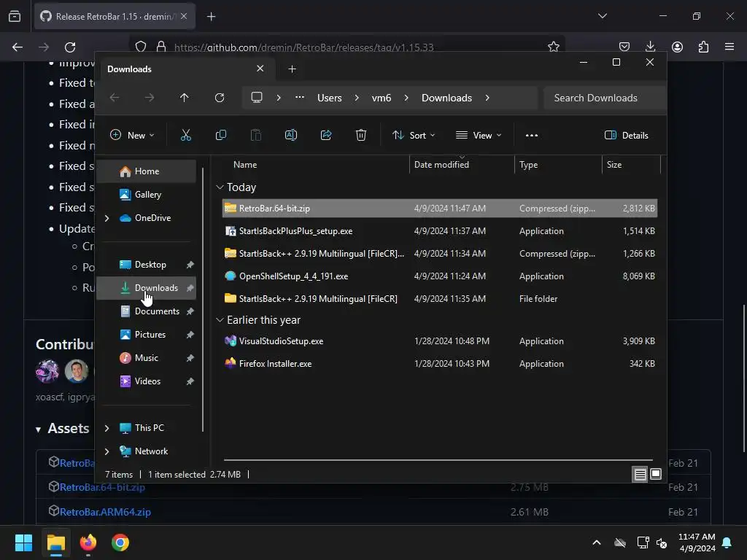Click the Cut scissors icon in Explorer toolbar

pos(186,135)
